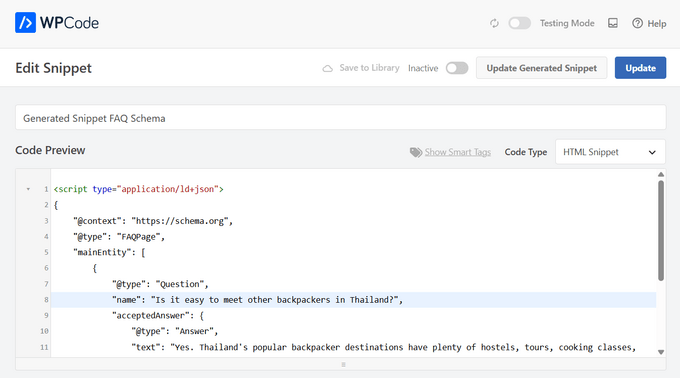This screenshot has width=680, height=378.
Task: Click the code editor vertical scrollbar thumb
Action: pyautogui.click(x=660, y=231)
